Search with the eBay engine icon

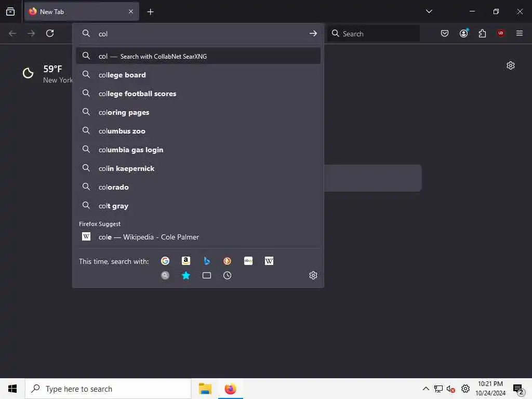[x=248, y=261]
